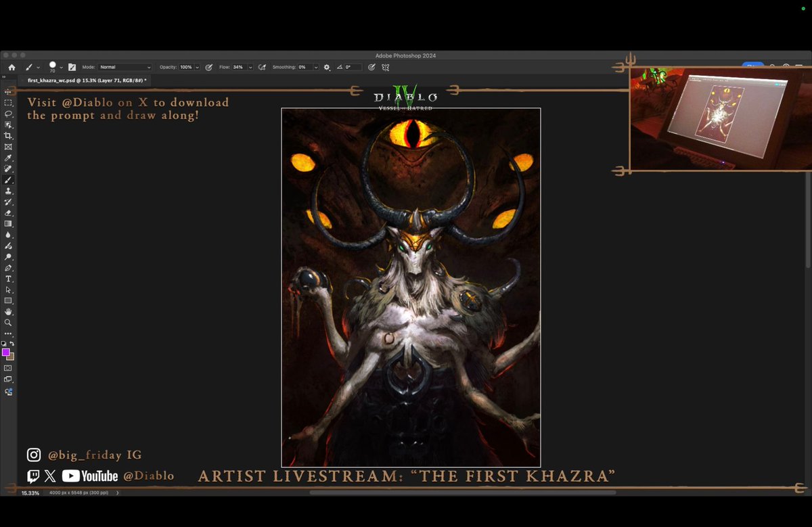
Task: Select the Type tool
Action: pos(8,279)
